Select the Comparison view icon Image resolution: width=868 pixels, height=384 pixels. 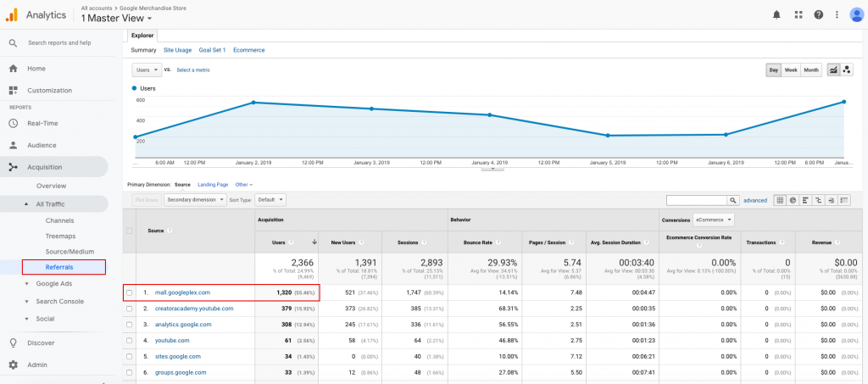click(x=818, y=200)
